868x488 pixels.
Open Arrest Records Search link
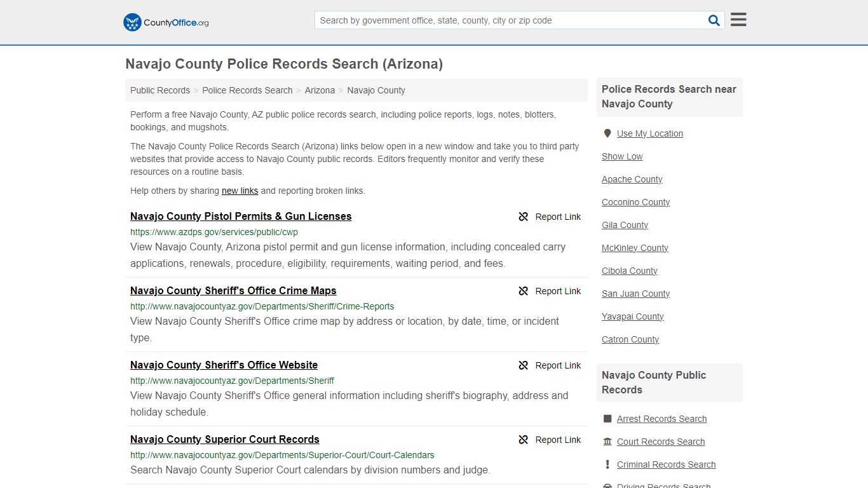pyautogui.click(x=662, y=419)
